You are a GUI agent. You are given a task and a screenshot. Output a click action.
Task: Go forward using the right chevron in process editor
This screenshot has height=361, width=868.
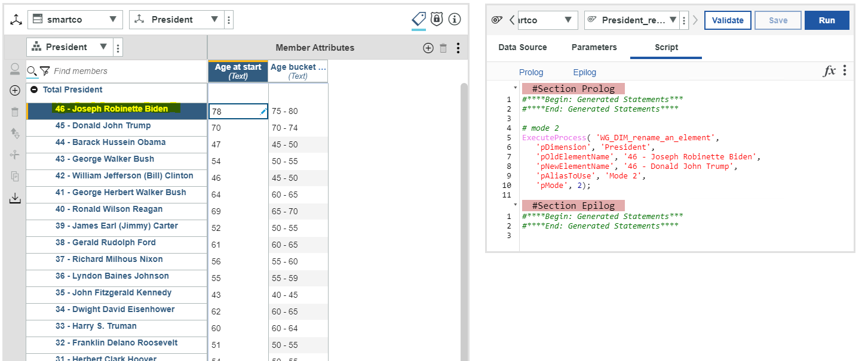click(695, 20)
